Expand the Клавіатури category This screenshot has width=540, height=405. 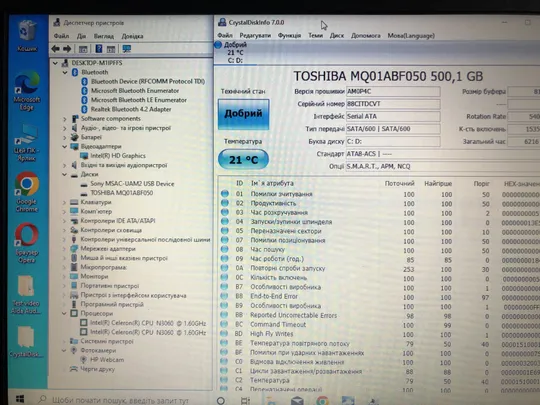tap(64, 202)
